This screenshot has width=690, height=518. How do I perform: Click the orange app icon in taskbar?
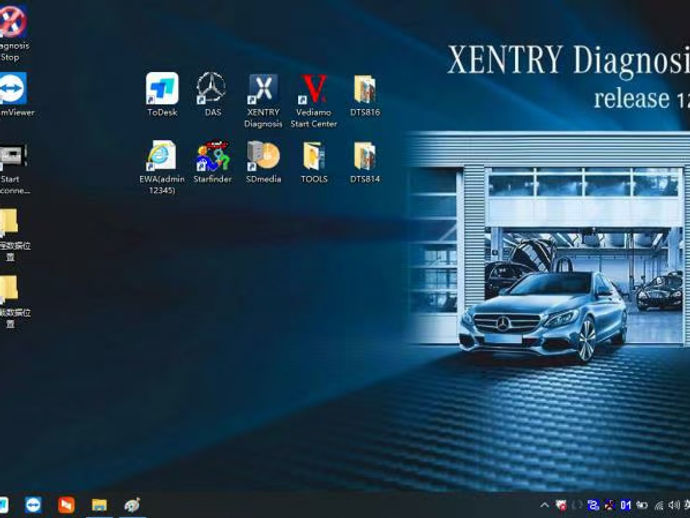pos(66,505)
